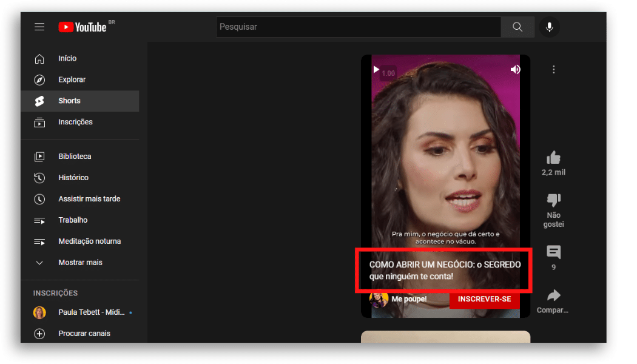Open the Me poupe! channel name
The image size is (637, 364).
pos(409,299)
